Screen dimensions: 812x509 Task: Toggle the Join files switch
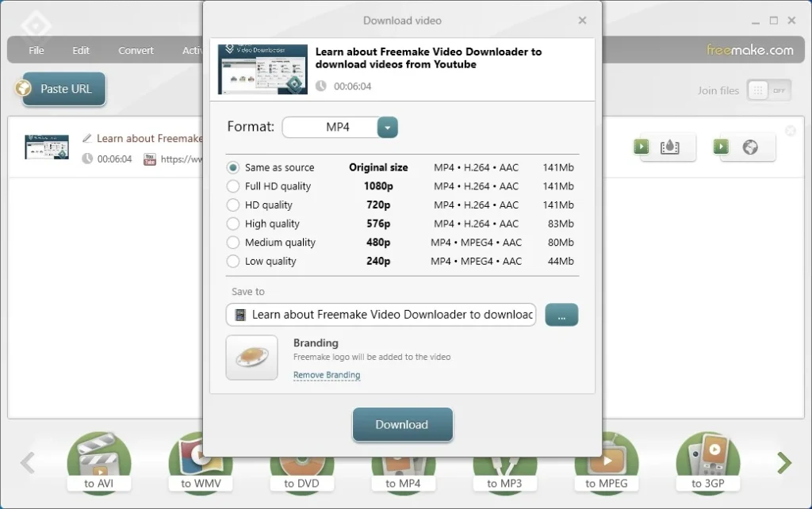tap(768, 90)
